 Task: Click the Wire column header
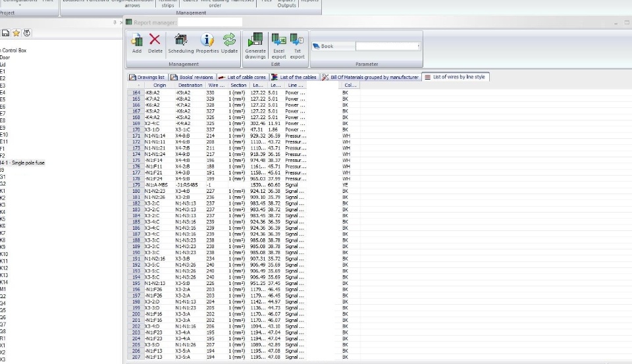(x=217, y=85)
